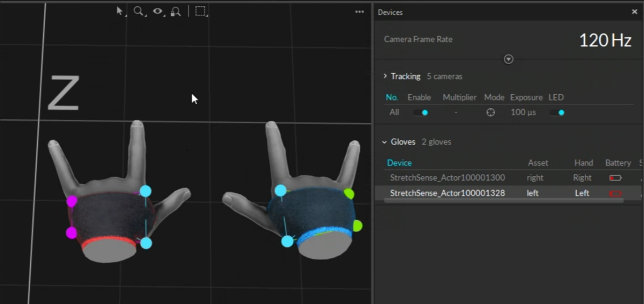Click battery icon of Actor100001328 glove
Viewport: 644px width, 304px height.
[x=615, y=193]
